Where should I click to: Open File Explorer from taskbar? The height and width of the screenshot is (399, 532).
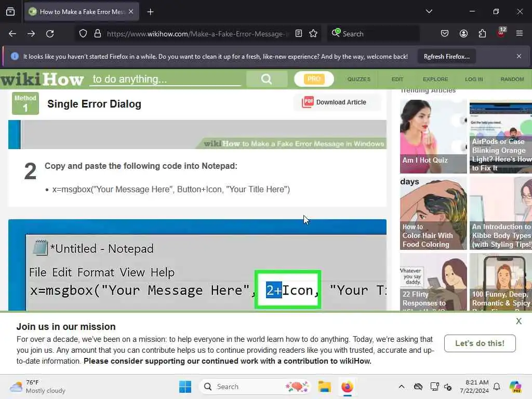[324, 387]
